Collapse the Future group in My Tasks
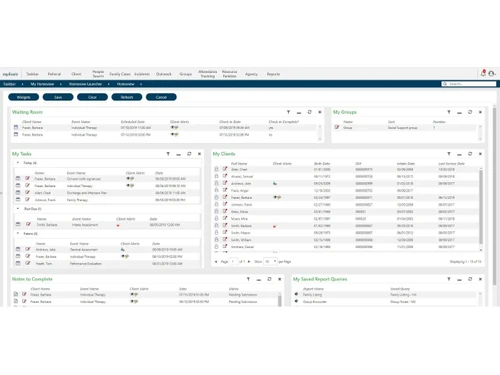The height and width of the screenshot is (375, 500). point(18,233)
